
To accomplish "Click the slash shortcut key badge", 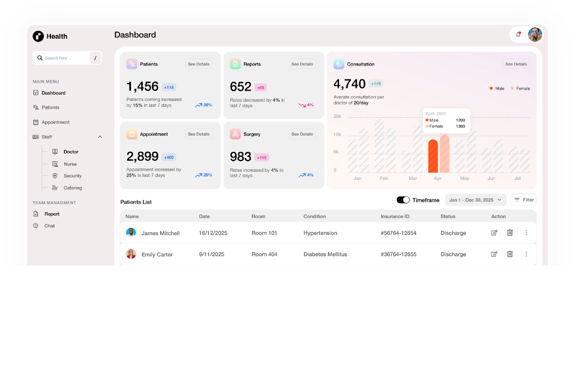I will pyautogui.click(x=95, y=58).
